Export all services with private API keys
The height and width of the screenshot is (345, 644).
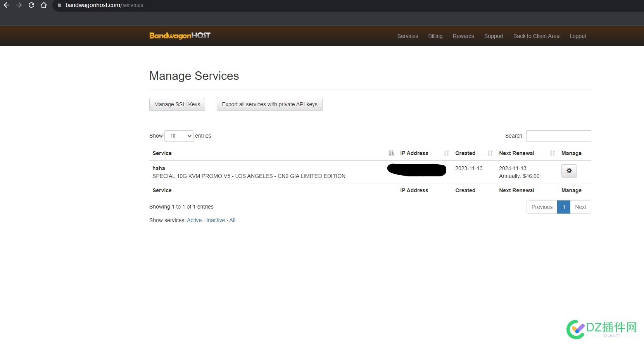tap(269, 104)
